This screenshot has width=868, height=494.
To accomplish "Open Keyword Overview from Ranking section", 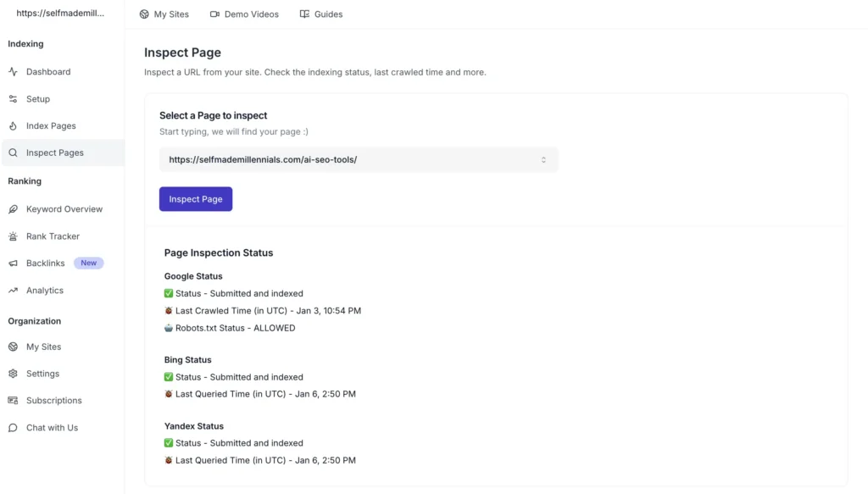I will [15, 208].
